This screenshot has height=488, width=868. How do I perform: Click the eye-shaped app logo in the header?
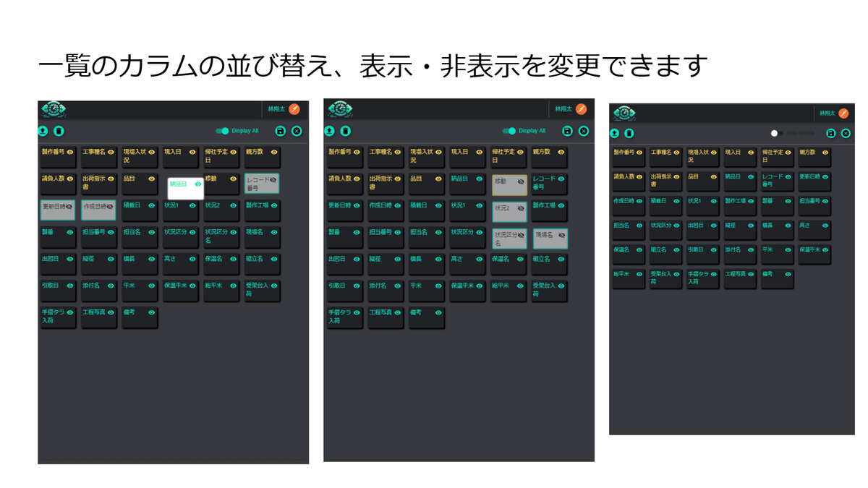tap(54, 108)
